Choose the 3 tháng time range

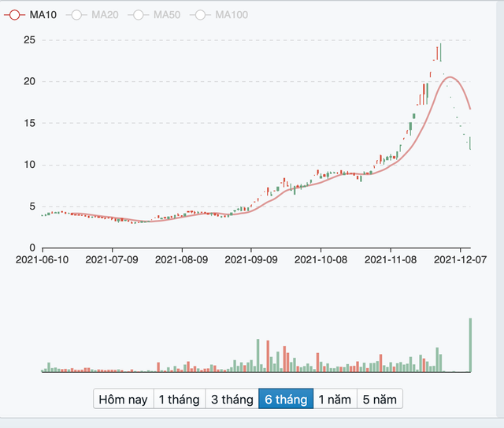tap(232, 399)
